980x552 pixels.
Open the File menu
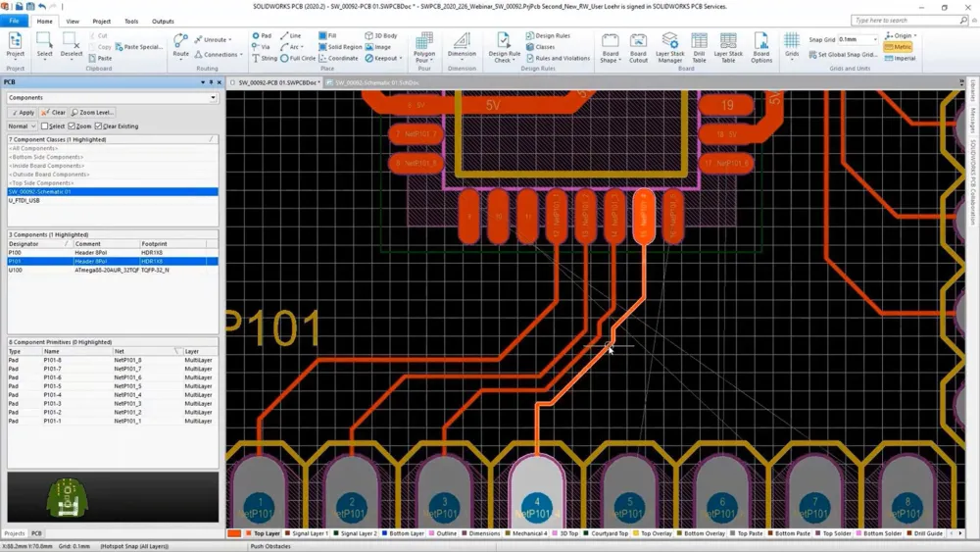14,21
